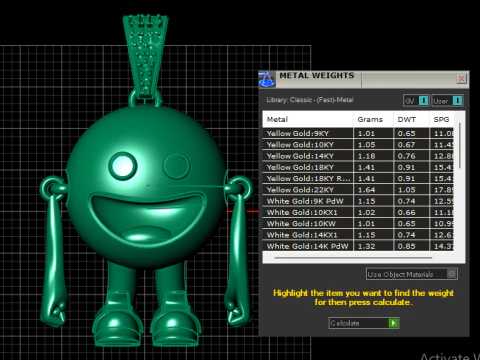Click the Calculate button

tap(364, 323)
